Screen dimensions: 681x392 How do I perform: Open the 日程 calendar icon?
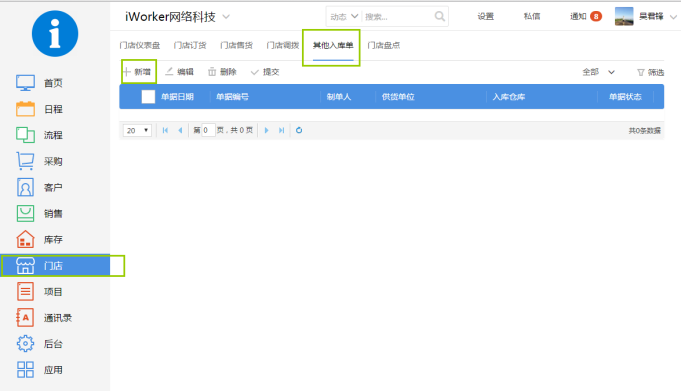[25, 109]
